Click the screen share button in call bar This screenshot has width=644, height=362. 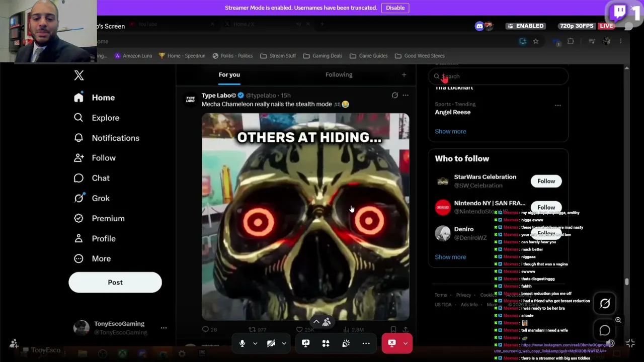(305, 343)
